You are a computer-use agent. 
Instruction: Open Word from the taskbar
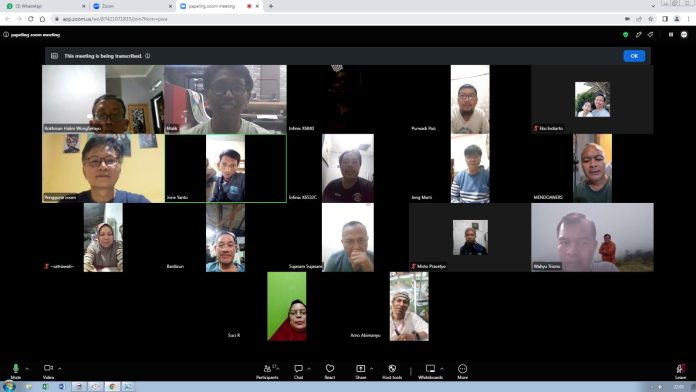tap(61, 387)
